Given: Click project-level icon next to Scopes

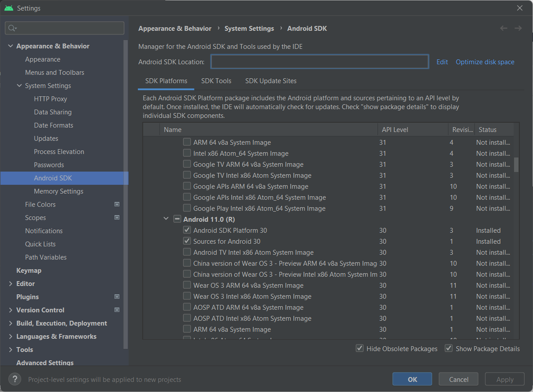Looking at the screenshot, I should pyautogui.click(x=117, y=217).
